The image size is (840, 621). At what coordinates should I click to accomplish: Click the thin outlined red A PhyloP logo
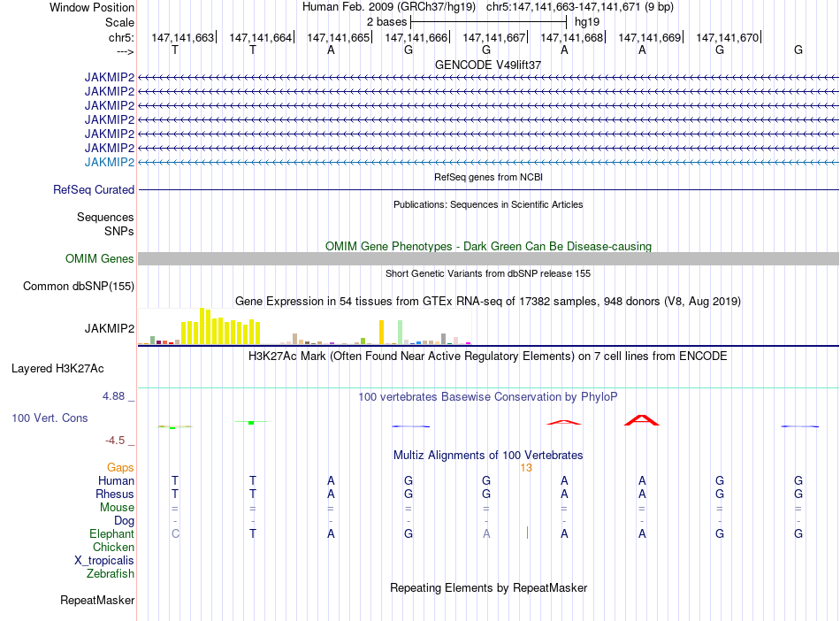(563, 422)
